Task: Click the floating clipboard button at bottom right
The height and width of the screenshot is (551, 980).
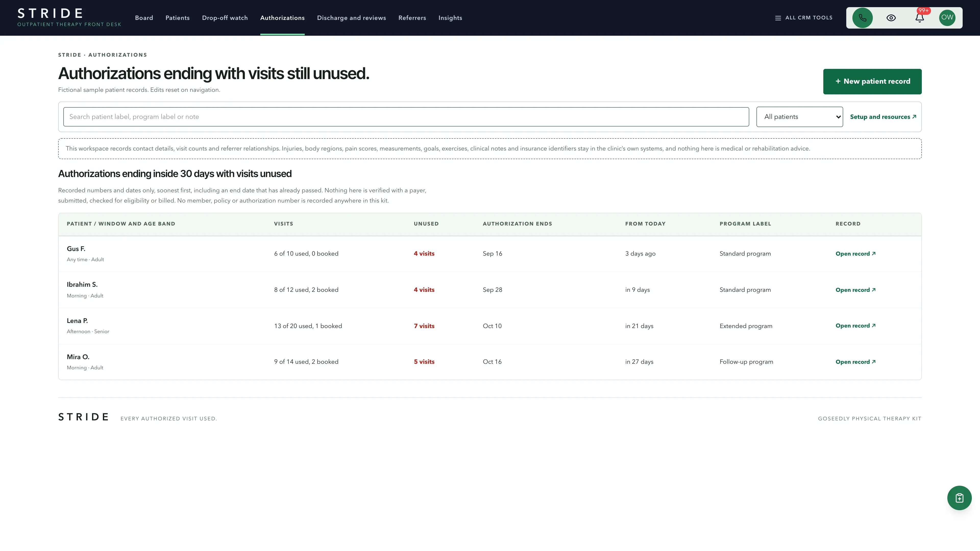Action: pyautogui.click(x=959, y=498)
